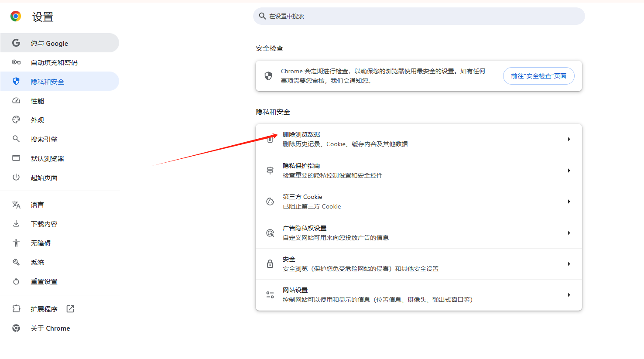The width and height of the screenshot is (644, 359).
Task: Expand the 网站设置 row arrow
Action: [569, 295]
